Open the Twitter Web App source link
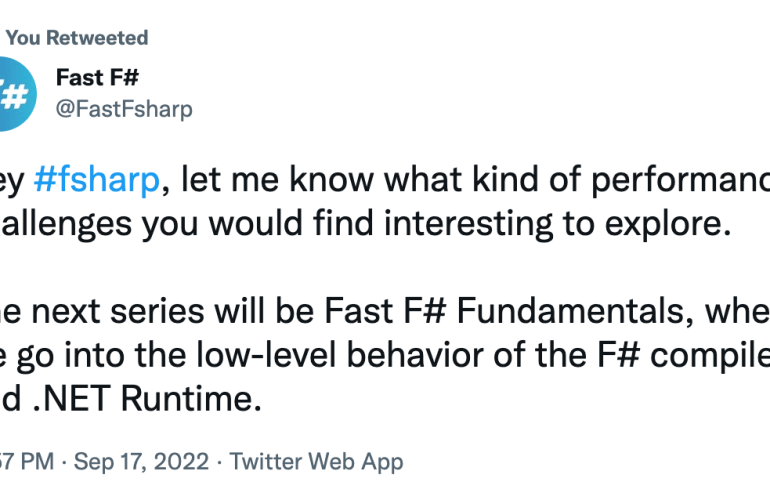The height and width of the screenshot is (500, 770). pos(317,462)
